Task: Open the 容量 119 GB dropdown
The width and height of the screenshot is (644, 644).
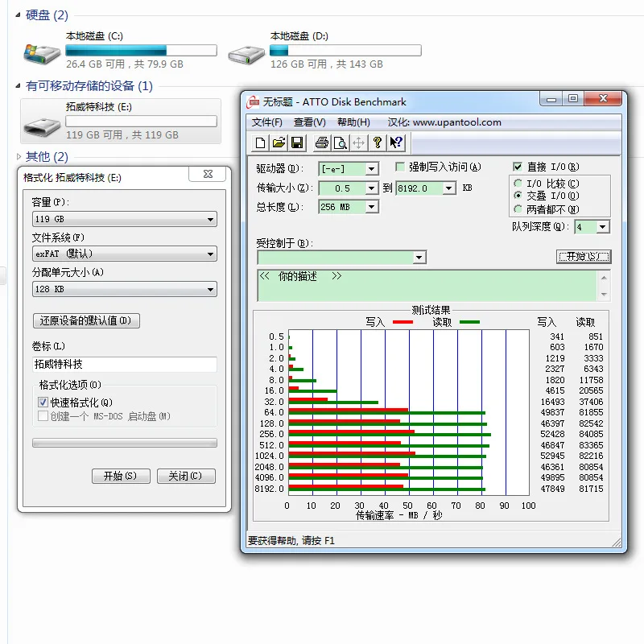Action: pyautogui.click(x=125, y=219)
